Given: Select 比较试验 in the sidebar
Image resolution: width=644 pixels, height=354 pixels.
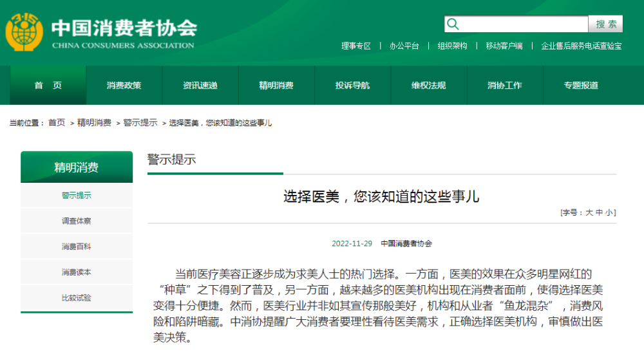Looking at the screenshot, I should click(77, 298).
